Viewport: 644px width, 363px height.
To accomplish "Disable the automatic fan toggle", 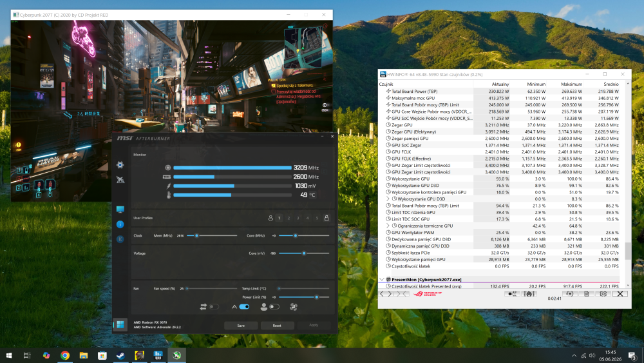I will pos(244,307).
